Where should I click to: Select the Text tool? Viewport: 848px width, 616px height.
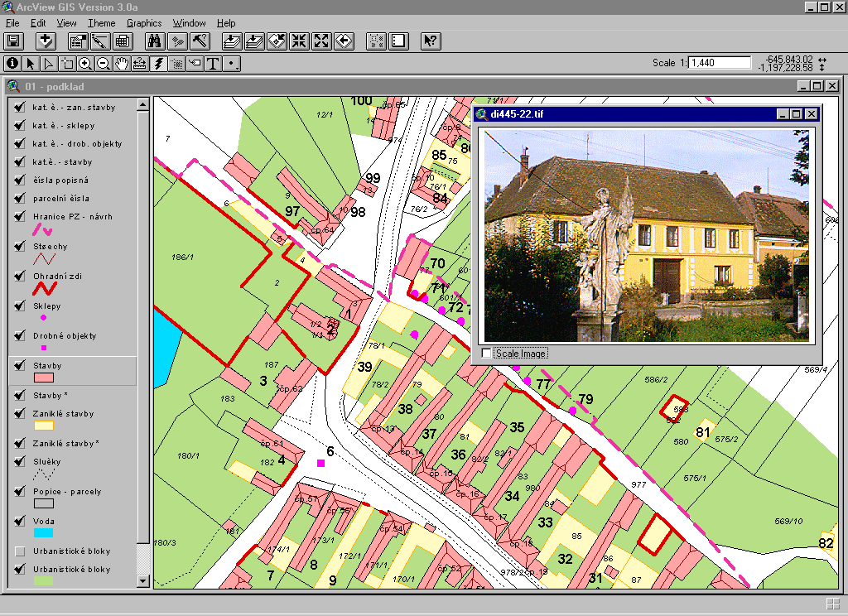213,64
